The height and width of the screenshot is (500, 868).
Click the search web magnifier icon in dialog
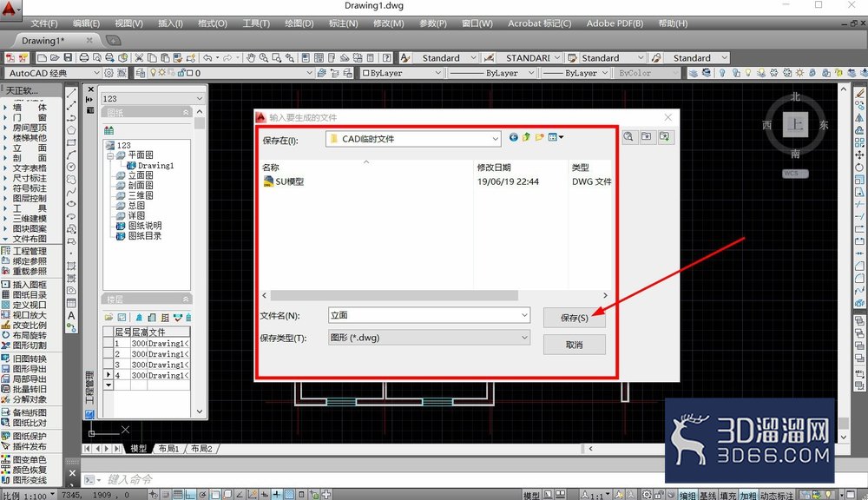[x=628, y=137]
